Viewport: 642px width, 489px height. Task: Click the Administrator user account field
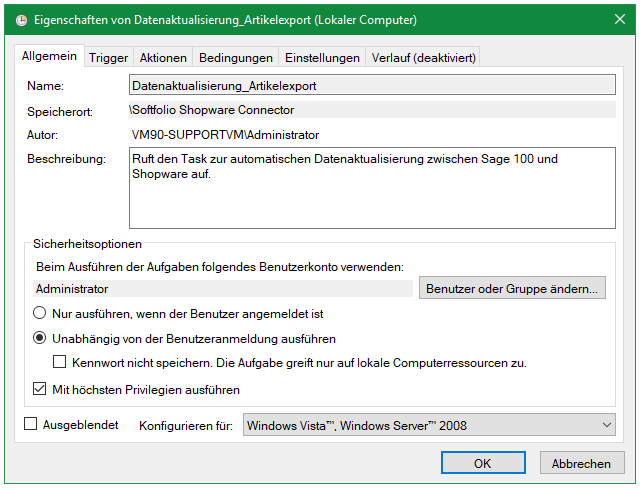[222, 289]
